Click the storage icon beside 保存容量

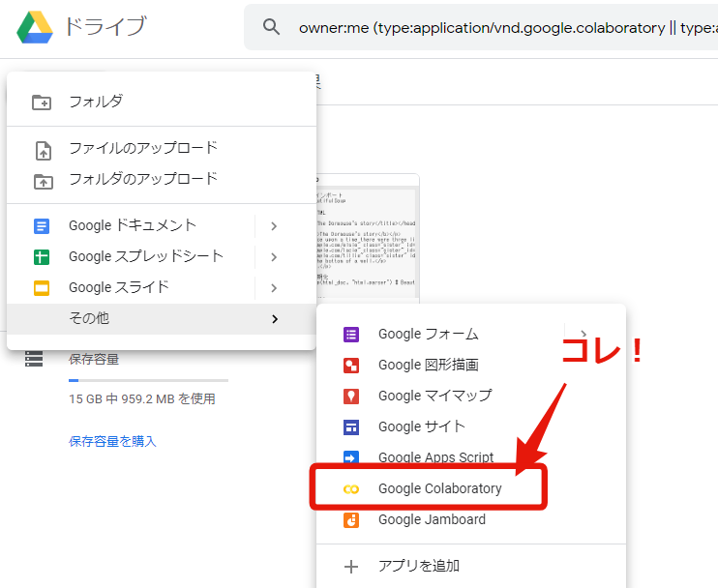pyautogui.click(x=34, y=359)
